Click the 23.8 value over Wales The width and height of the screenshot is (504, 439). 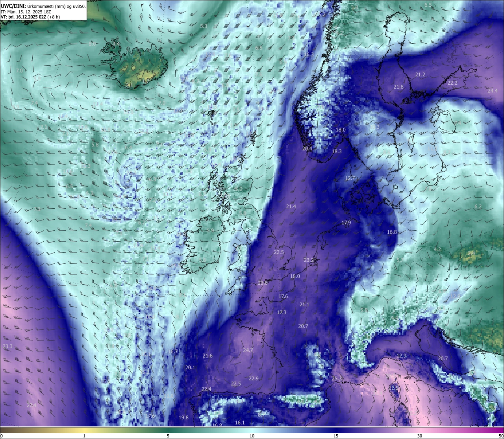pyautogui.click(x=263, y=283)
